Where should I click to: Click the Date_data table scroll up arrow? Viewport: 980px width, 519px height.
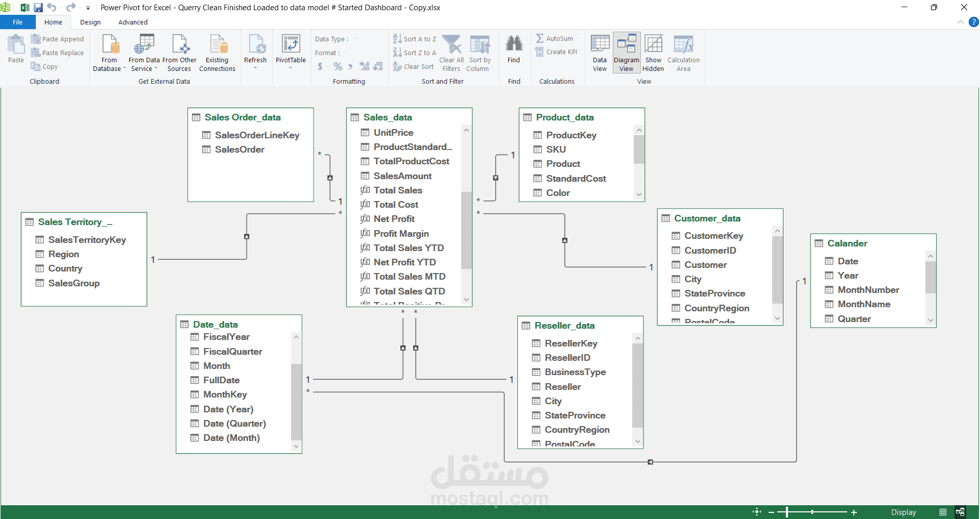pos(296,337)
